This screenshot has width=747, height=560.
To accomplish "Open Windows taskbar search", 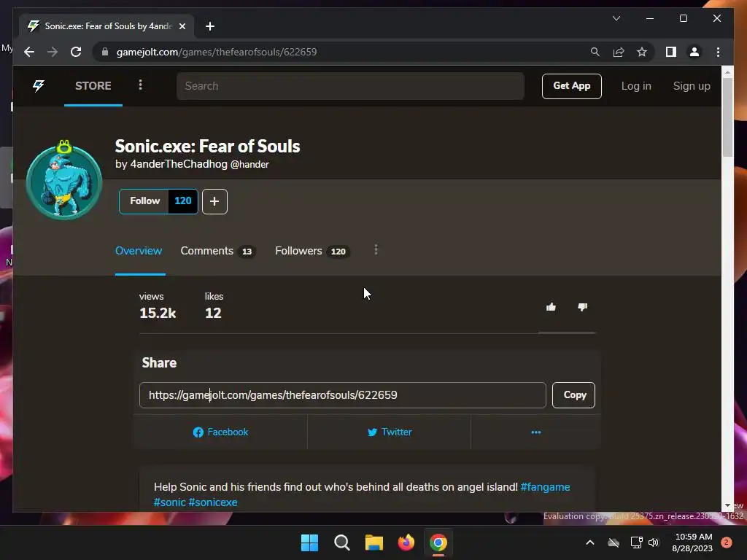I will [x=341, y=542].
